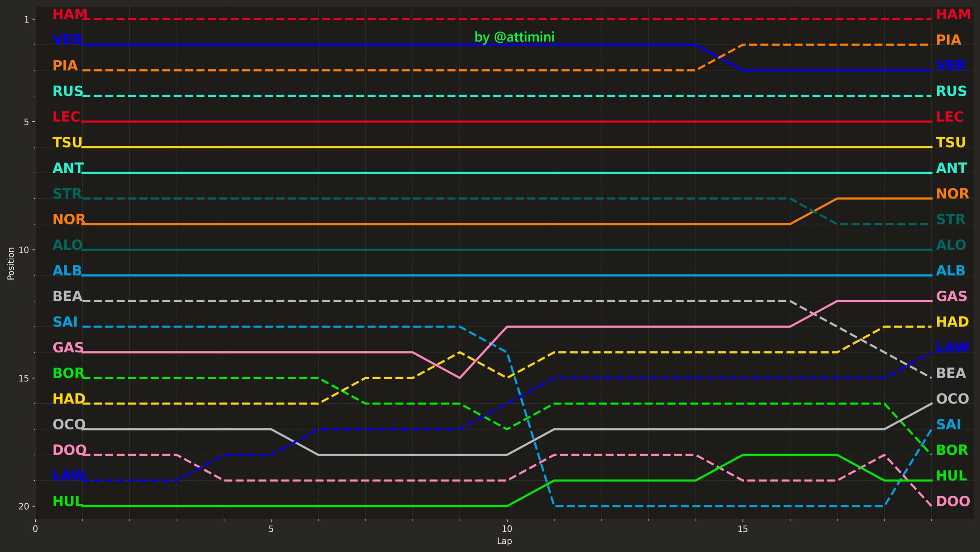Image resolution: width=980 pixels, height=552 pixels.
Task: Click the NOR label on left side
Action: point(69,219)
